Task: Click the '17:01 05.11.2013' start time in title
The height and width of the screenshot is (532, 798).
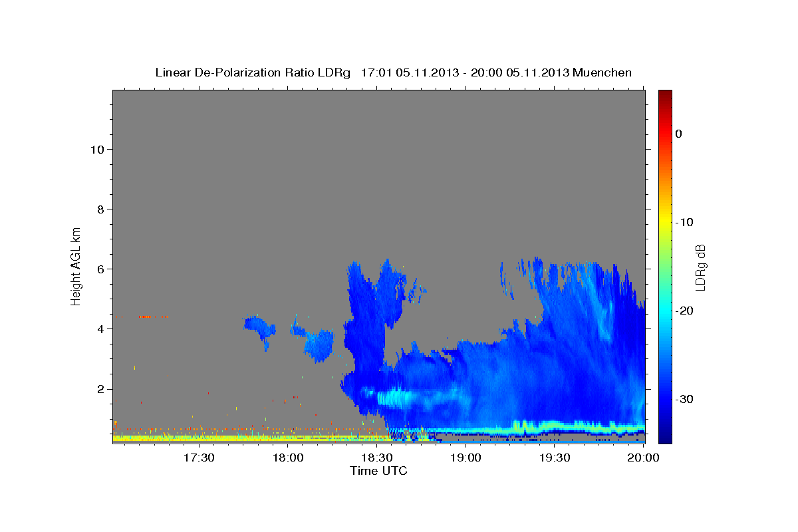Action: pos(410,72)
